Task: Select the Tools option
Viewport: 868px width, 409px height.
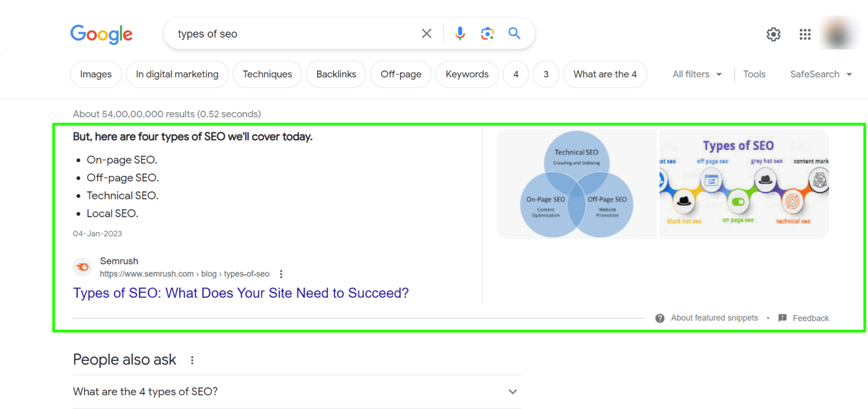Action: pos(754,74)
